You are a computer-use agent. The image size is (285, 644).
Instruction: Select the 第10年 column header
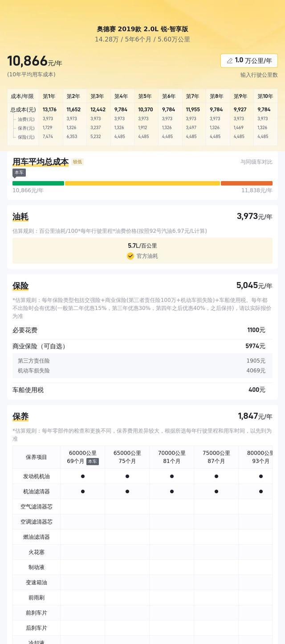click(265, 96)
